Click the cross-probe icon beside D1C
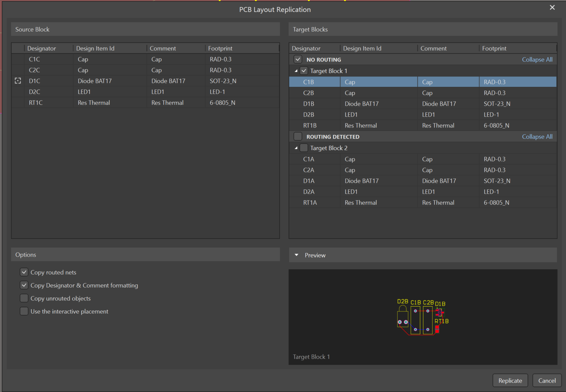 [x=18, y=81]
